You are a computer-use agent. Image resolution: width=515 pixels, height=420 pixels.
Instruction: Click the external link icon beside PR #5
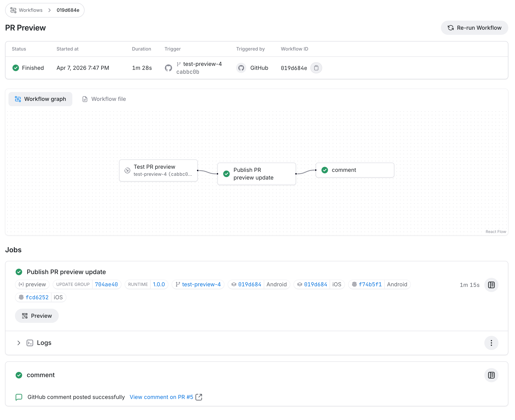(199, 397)
